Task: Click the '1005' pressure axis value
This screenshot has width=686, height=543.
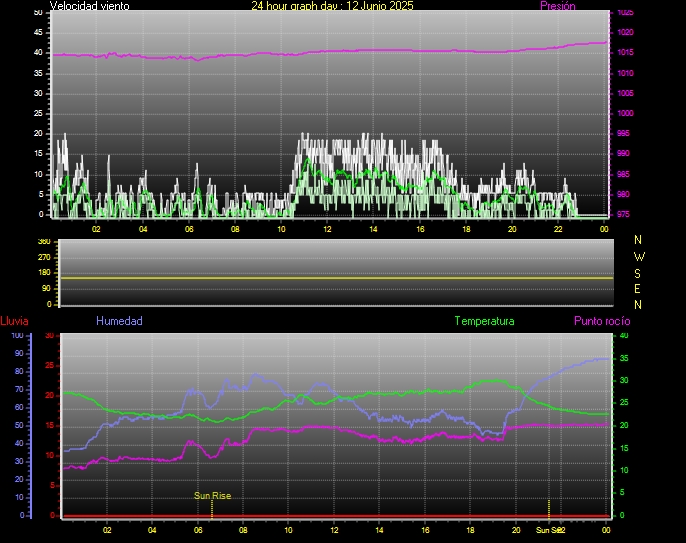Action: pos(625,93)
